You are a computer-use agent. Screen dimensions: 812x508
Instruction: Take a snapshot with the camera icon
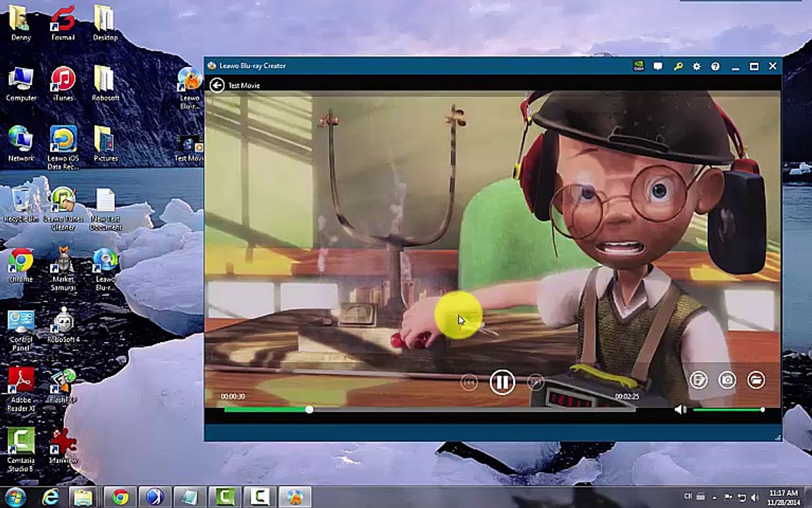(x=727, y=380)
